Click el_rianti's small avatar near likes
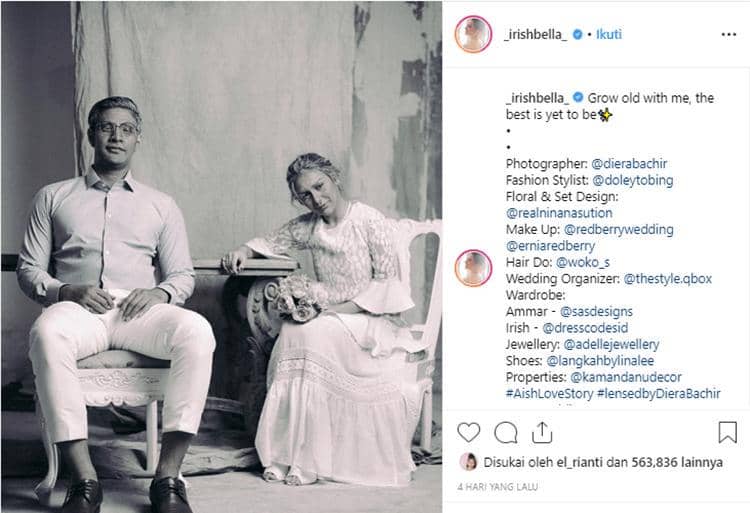Screen dimensions: 750x513 468,462
